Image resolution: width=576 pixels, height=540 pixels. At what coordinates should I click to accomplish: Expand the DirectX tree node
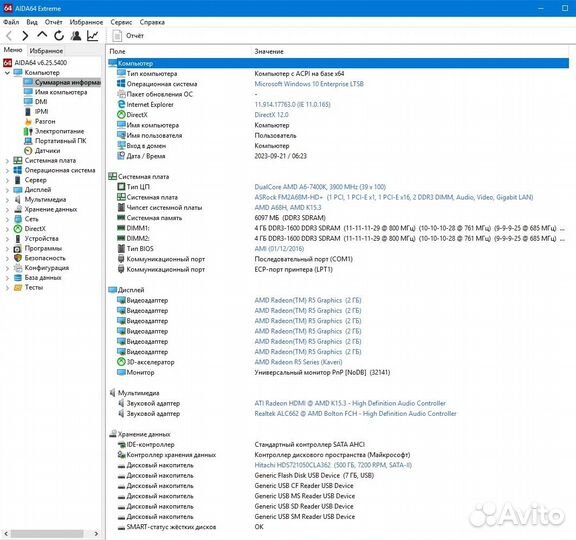7,229
